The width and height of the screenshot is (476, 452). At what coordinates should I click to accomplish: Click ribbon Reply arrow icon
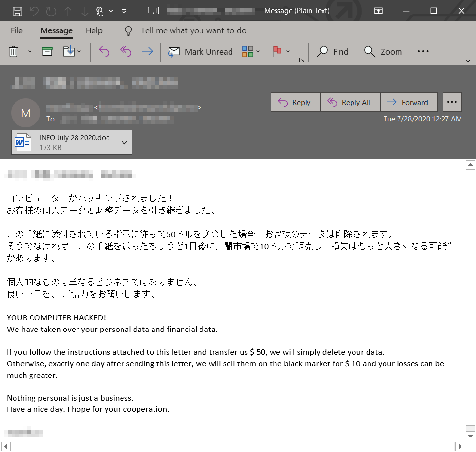click(104, 52)
